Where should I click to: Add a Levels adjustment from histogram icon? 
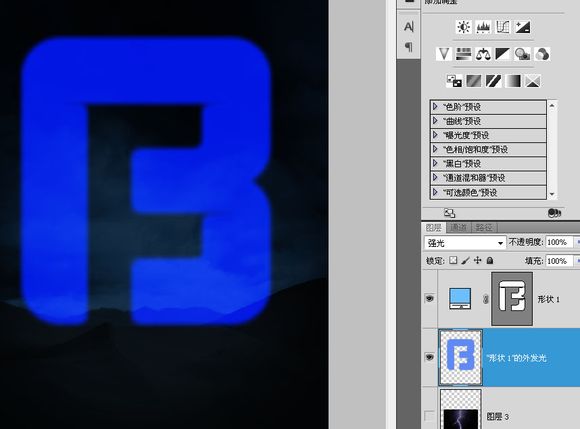pyautogui.click(x=483, y=27)
